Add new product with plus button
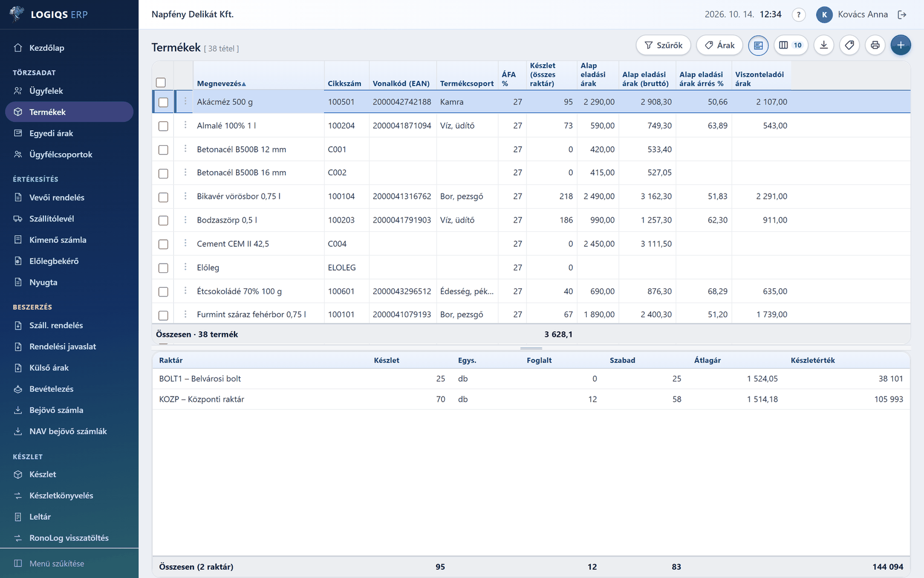Screen dimensions: 924x578 [x=901, y=45]
